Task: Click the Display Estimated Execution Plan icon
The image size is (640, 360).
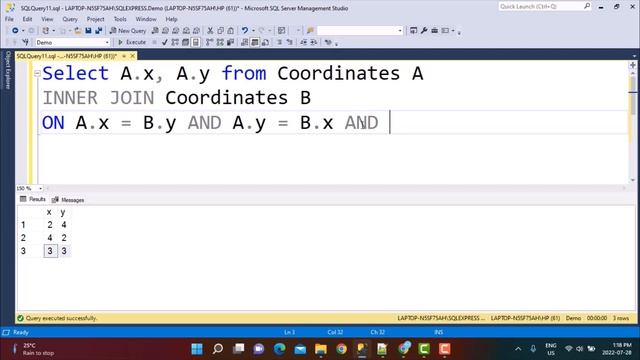Action: pyautogui.click(x=175, y=42)
